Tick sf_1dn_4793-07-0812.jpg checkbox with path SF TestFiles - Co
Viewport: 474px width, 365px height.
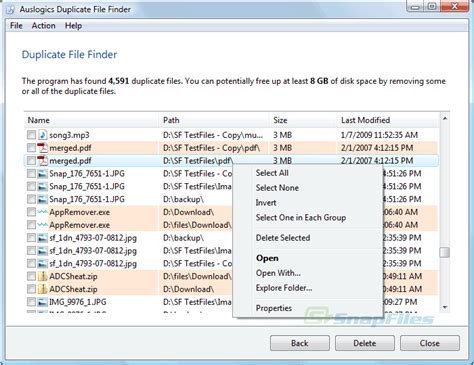coord(31,264)
